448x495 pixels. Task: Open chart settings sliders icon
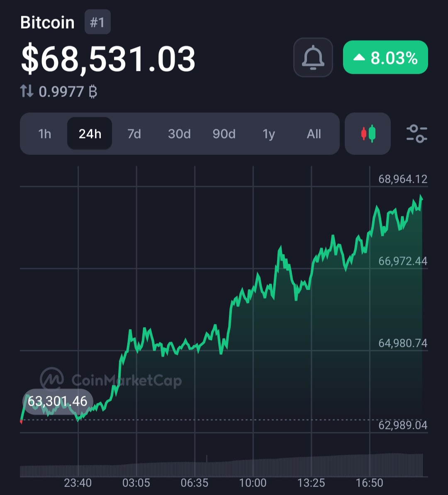417,133
